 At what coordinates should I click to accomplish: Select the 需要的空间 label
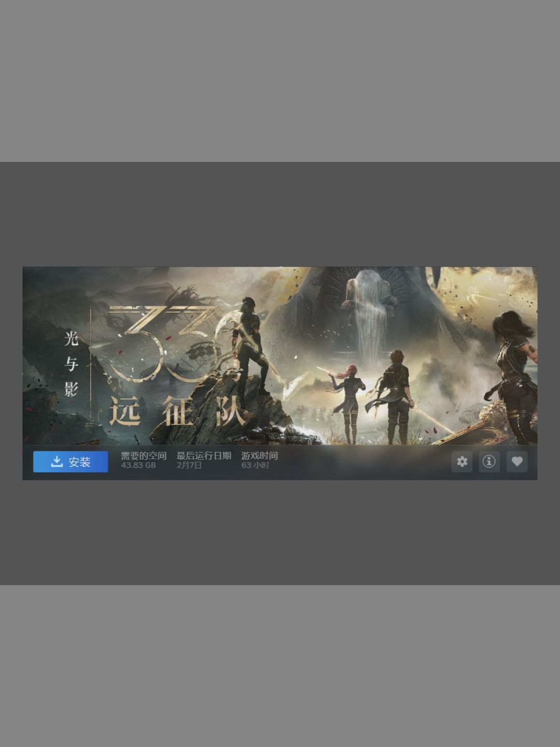144,456
